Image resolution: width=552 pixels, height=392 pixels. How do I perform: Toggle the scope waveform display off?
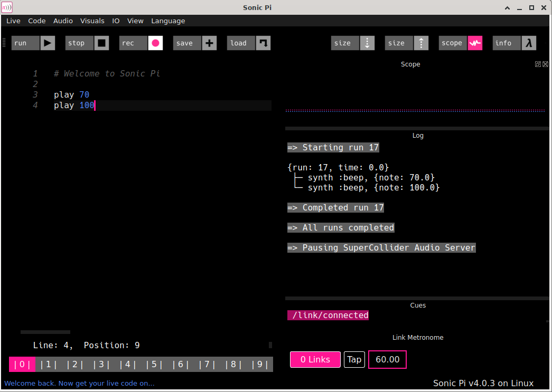pos(475,43)
